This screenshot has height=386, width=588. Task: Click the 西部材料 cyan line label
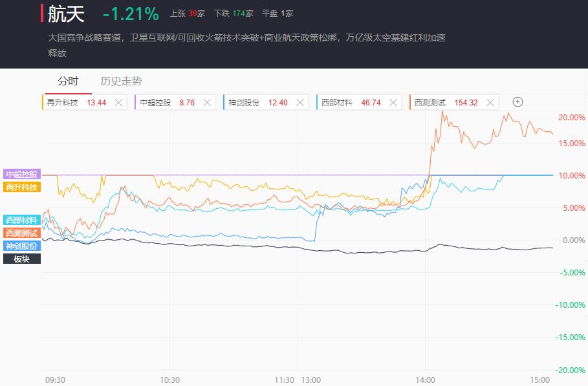22,220
